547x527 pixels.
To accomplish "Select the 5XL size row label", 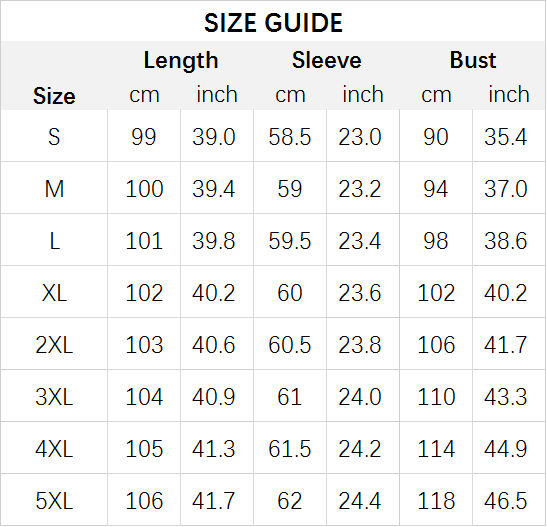I will pos(54,501).
